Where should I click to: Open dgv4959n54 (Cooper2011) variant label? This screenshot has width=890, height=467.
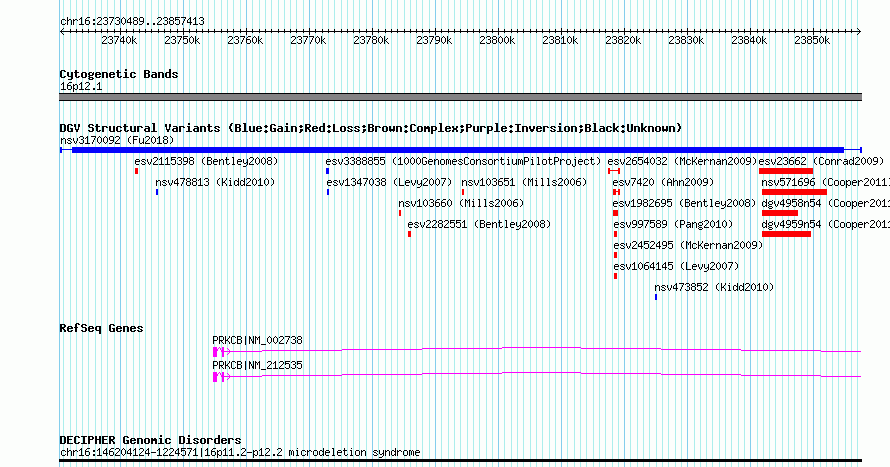click(x=825, y=224)
